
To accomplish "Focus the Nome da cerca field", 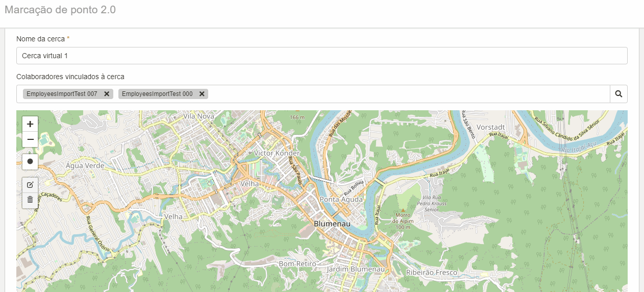I will click(x=322, y=56).
